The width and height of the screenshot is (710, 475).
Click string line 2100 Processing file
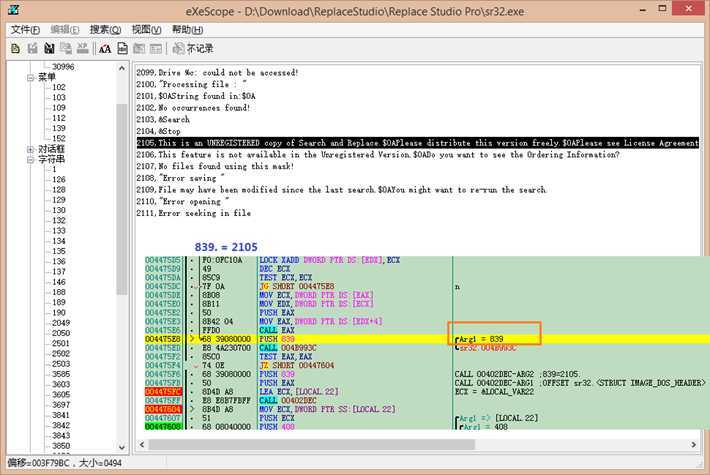[192, 84]
